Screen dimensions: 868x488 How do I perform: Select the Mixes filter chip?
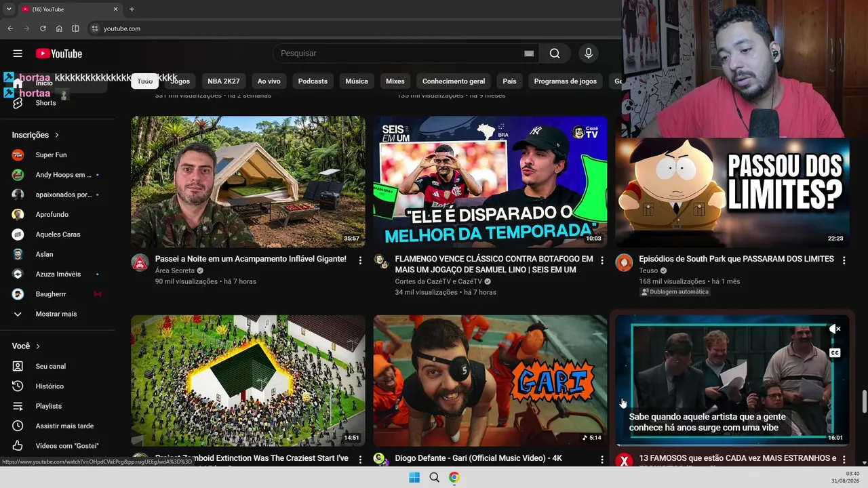pyautogui.click(x=395, y=81)
